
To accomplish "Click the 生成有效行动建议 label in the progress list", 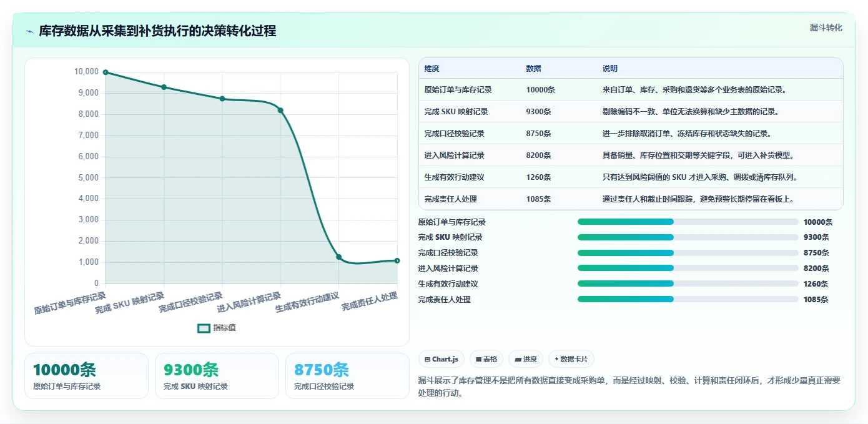I will [x=448, y=284].
